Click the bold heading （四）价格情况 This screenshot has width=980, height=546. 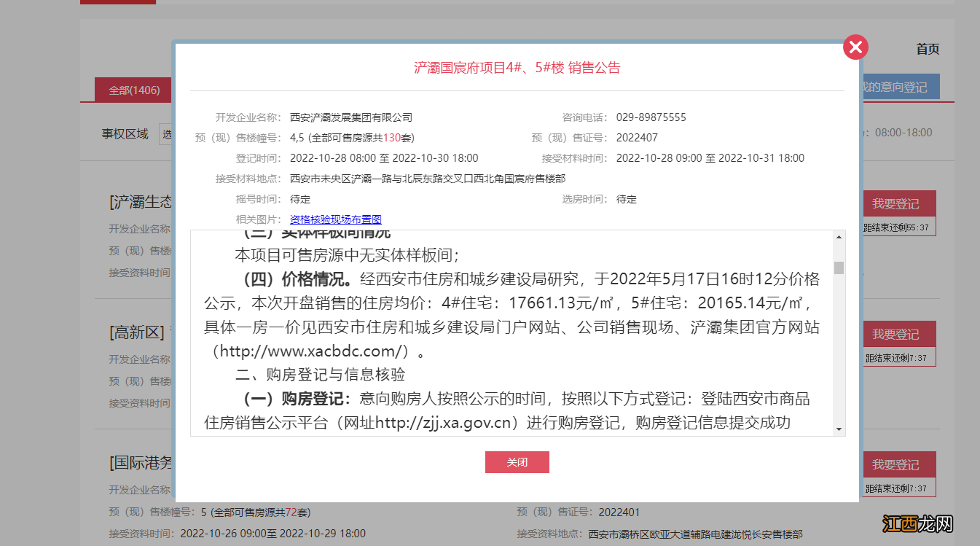click(x=297, y=279)
